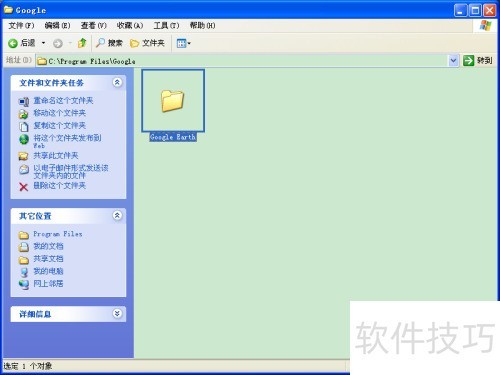This screenshot has height=375, width=500.
Task: Click the globe publish-to-Web icon
Action: coord(24,139)
